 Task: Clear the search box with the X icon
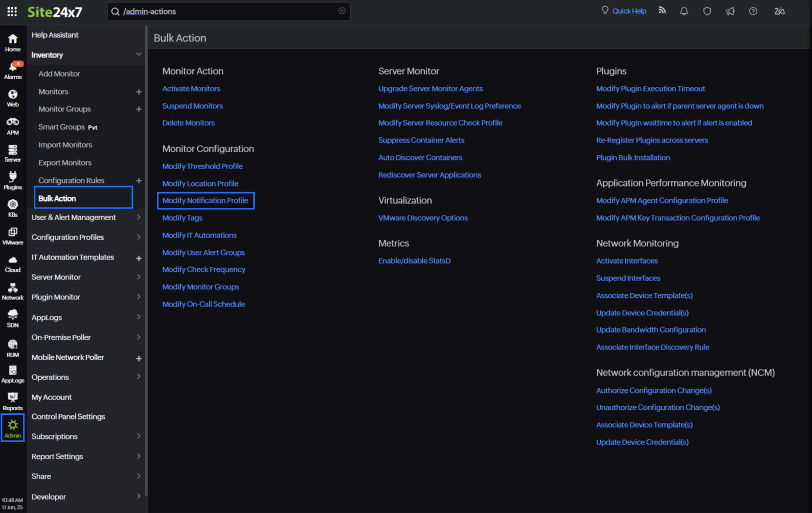342,11
